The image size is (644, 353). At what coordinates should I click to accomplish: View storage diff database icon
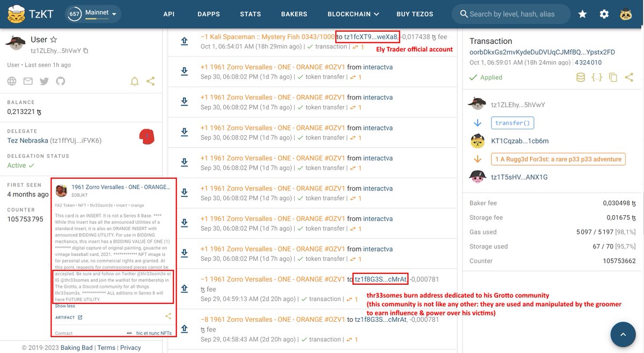coord(581,77)
